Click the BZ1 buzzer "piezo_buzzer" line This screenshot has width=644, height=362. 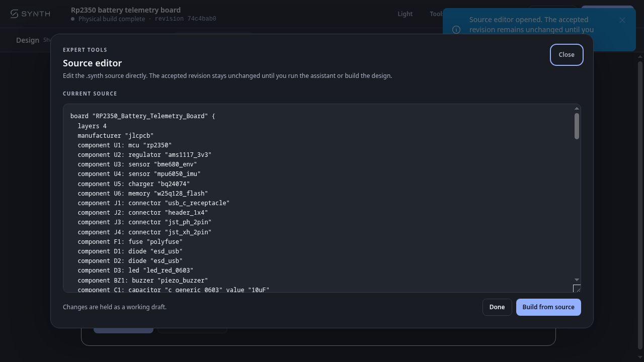[x=143, y=281]
